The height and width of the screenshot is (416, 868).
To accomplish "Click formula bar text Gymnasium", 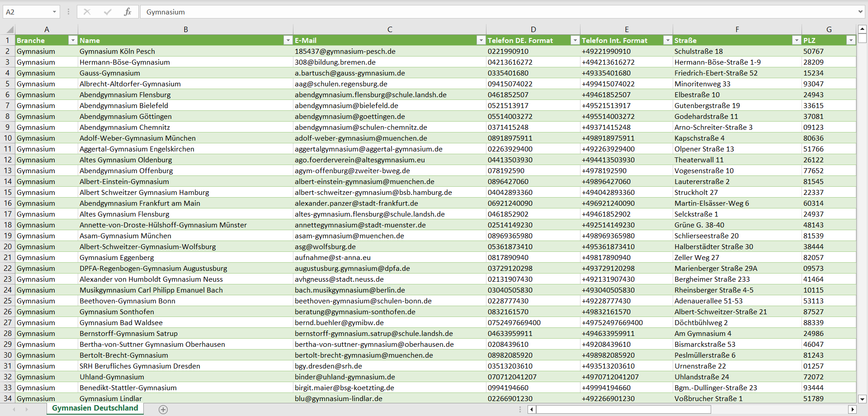I will coord(165,12).
